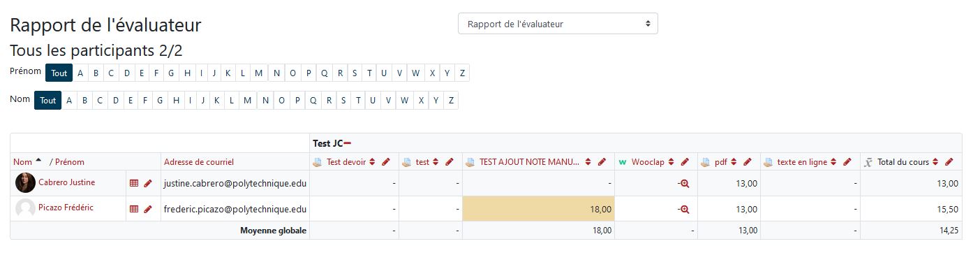Viewport: 980px width, 255px height.
Task: Open grade analysis magnifier for Cabrero Justine's Wooclap
Action: (685, 184)
